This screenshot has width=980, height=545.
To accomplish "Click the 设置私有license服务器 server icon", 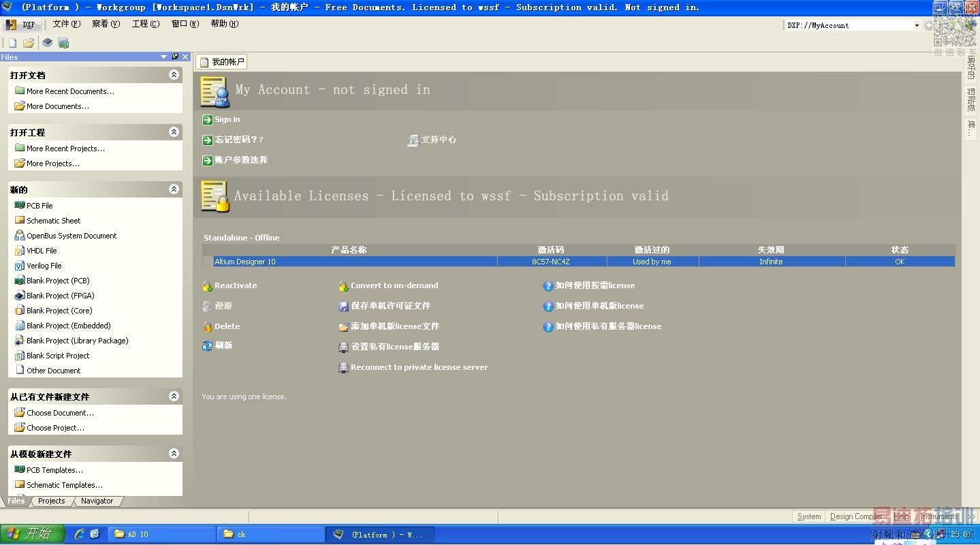I will [344, 347].
